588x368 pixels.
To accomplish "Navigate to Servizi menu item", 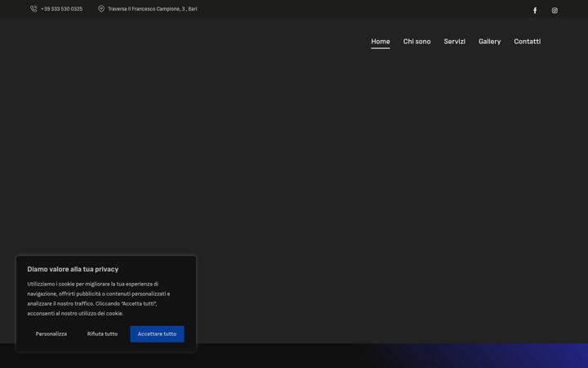I will 455,42.
